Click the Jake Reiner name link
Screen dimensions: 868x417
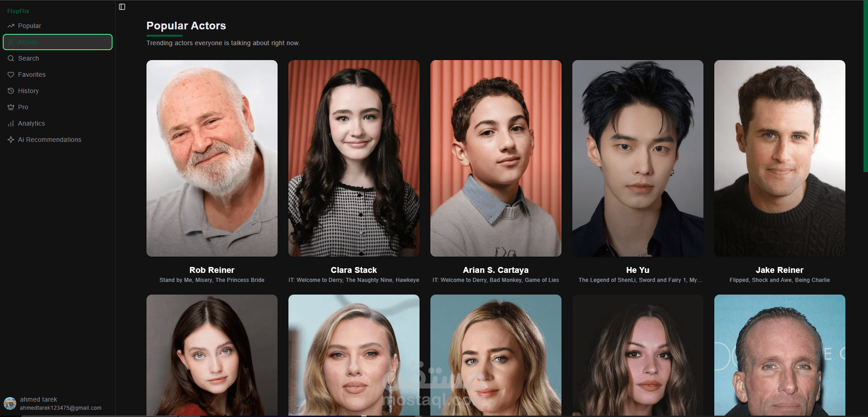pyautogui.click(x=780, y=270)
